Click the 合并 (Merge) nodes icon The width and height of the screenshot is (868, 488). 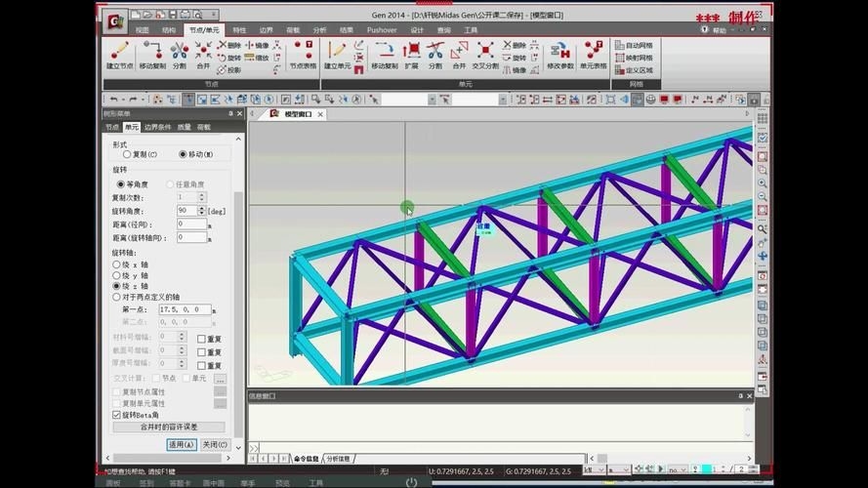coord(203,56)
